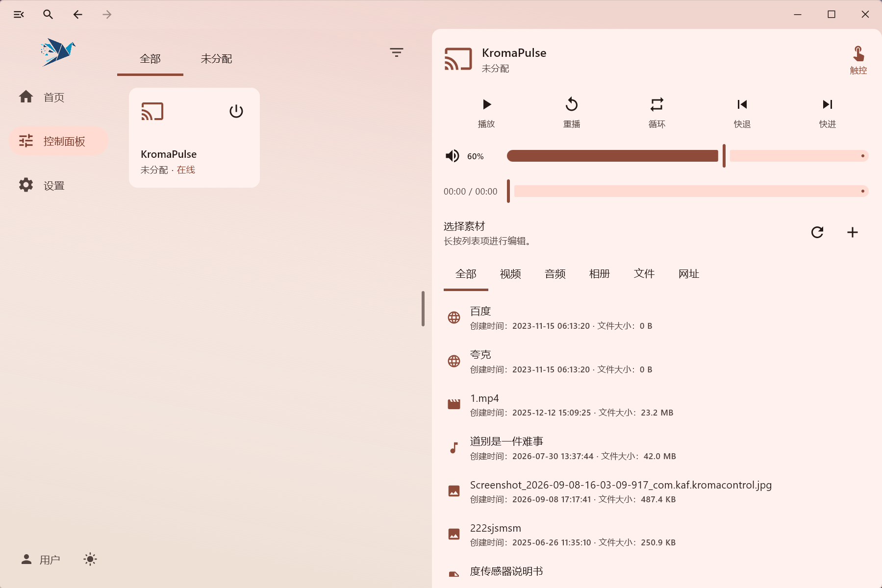The height and width of the screenshot is (588, 882).
Task: Select the Screenshot_2026-09-08 jpg item
Action: pos(656,491)
